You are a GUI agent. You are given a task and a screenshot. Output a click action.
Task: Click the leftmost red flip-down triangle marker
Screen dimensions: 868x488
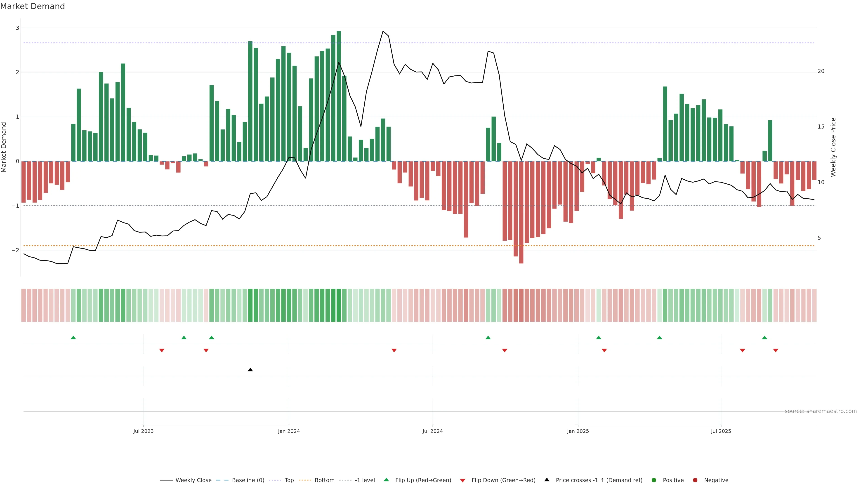point(162,351)
